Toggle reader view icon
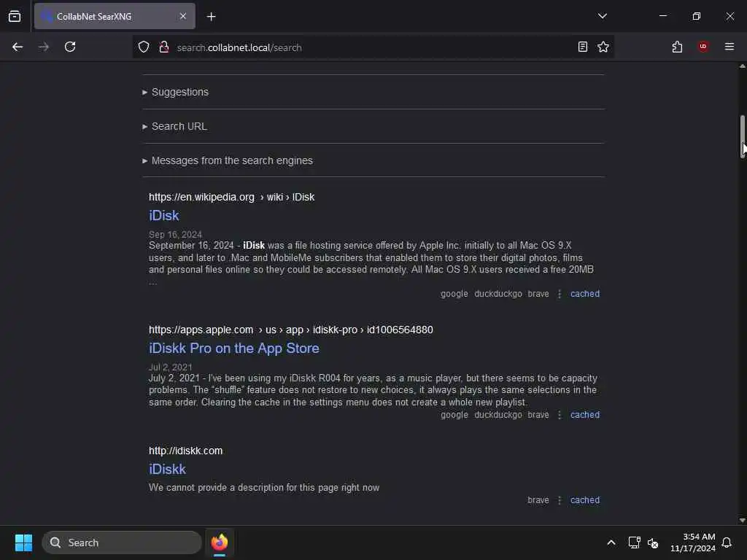 pyautogui.click(x=582, y=47)
